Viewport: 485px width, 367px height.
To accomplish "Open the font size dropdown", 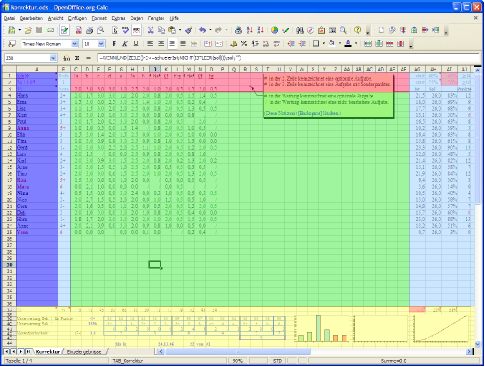I will [x=101, y=44].
